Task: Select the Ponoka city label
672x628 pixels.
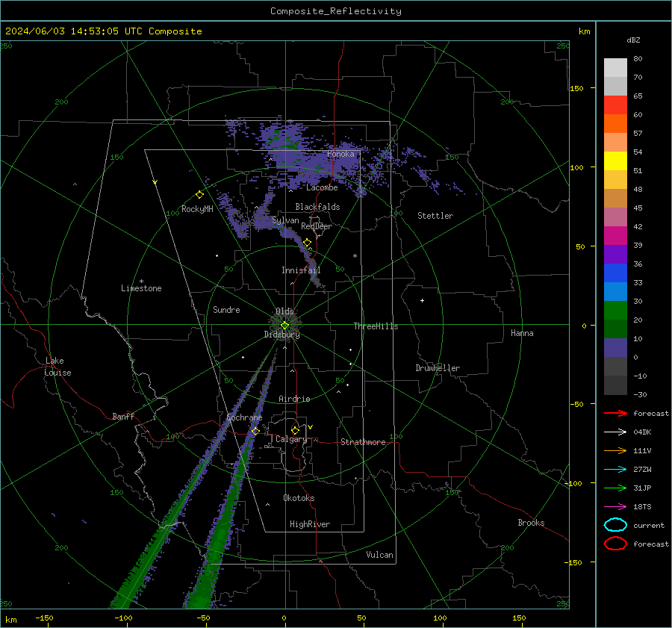Action: [340, 154]
